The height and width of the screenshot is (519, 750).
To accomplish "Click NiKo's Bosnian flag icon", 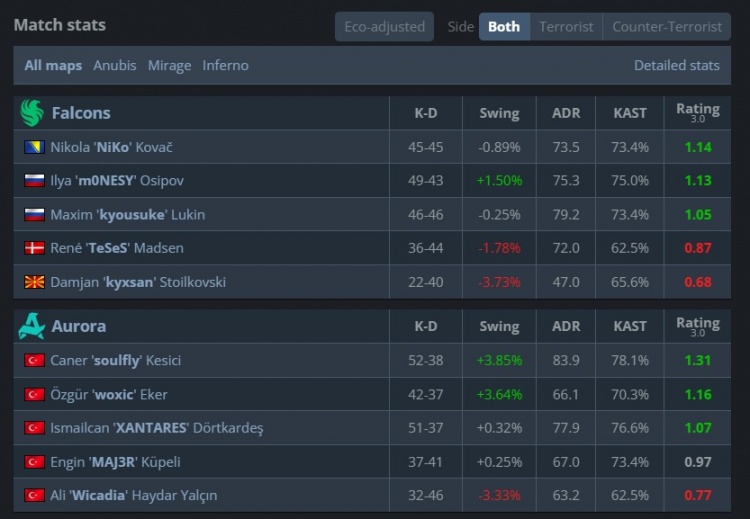I will [x=34, y=147].
